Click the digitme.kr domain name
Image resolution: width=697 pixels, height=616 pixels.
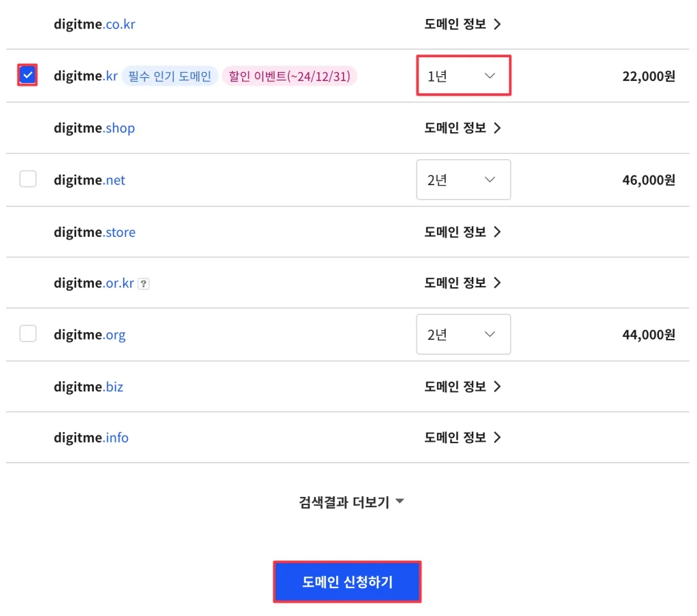86,76
